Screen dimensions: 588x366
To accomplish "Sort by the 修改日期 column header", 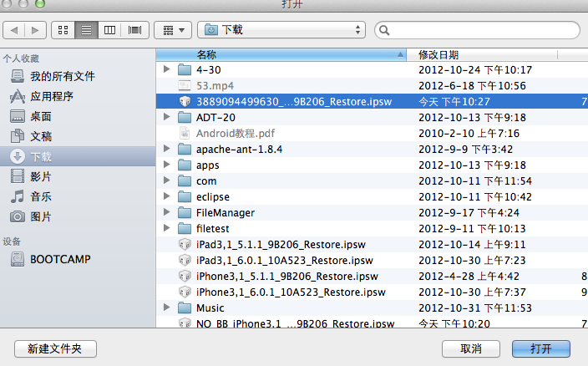I will 482,55.
